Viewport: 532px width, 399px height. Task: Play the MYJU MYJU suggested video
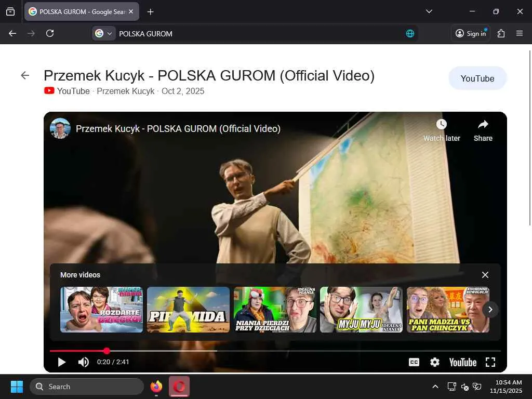tap(362, 310)
